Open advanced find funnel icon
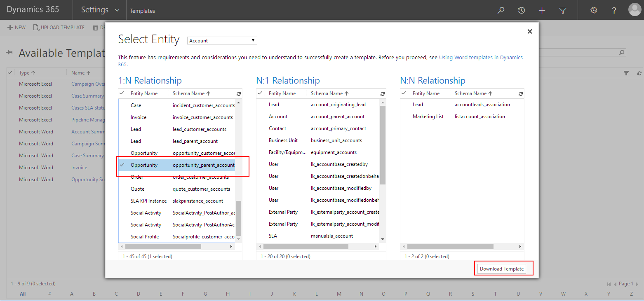 [x=563, y=10]
